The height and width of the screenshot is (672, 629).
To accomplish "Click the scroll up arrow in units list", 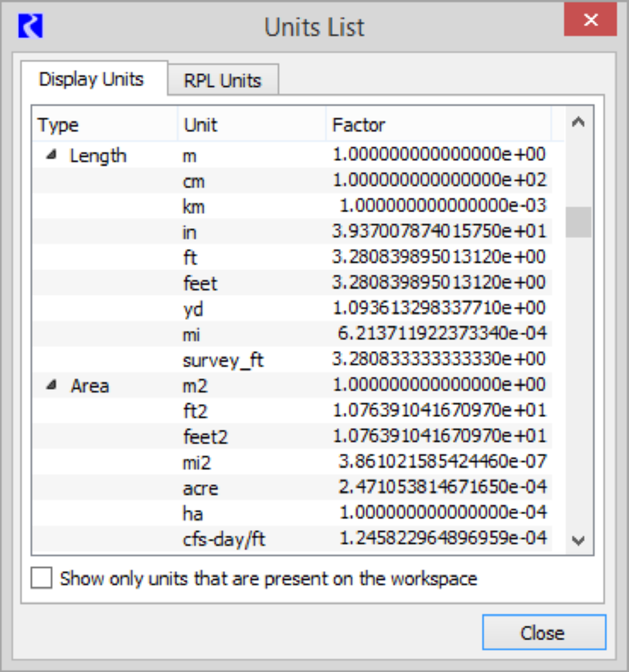I will (x=578, y=123).
